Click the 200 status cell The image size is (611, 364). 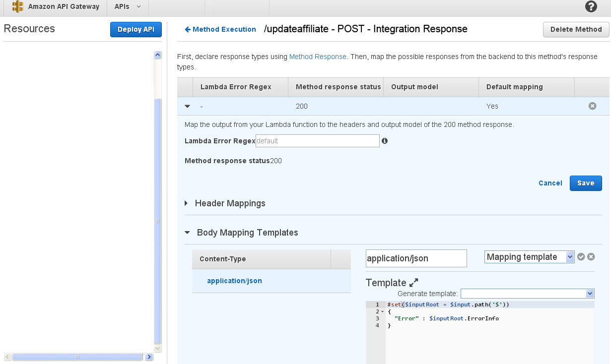pyautogui.click(x=302, y=106)
